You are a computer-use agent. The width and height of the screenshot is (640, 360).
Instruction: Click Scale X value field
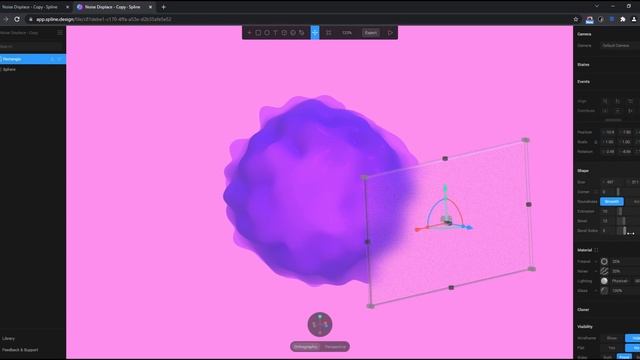(609, 142)
